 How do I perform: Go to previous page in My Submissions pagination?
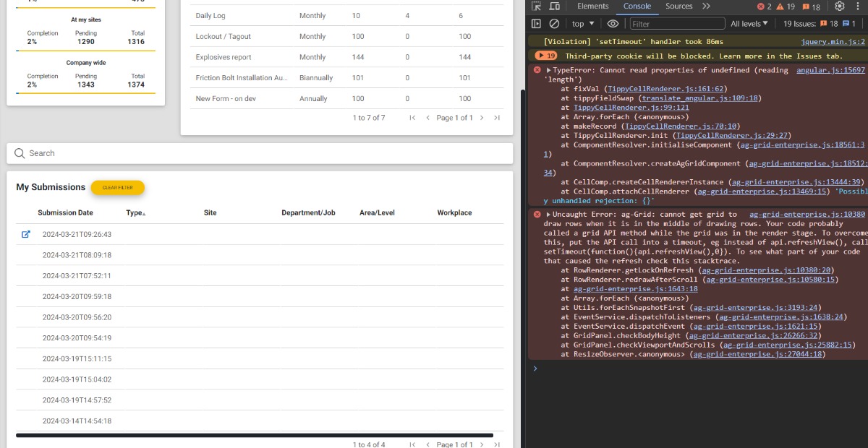click(427, 444)
